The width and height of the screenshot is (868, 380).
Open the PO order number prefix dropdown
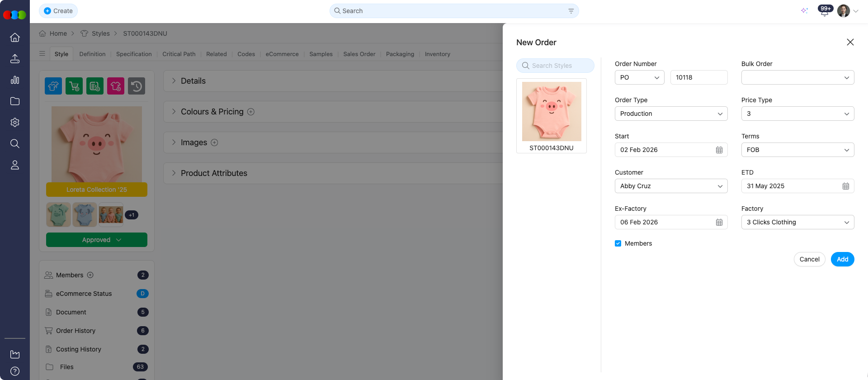tap(640, 77)
